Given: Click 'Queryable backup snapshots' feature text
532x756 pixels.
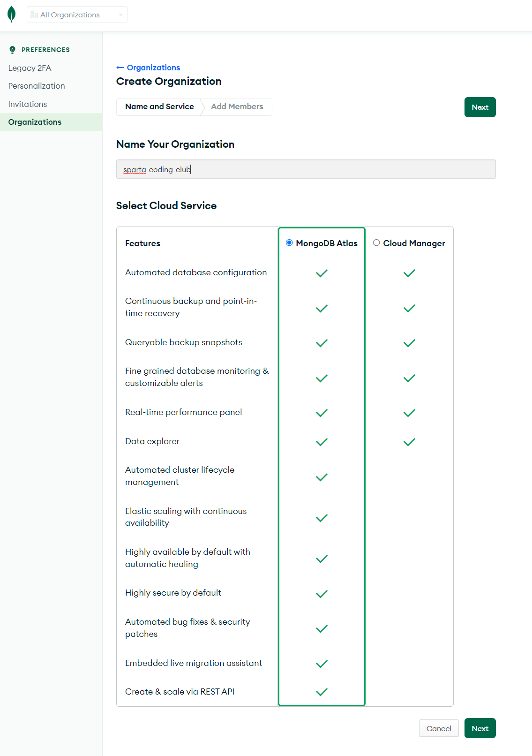Looking at the screenshot, I should (184, 342).
